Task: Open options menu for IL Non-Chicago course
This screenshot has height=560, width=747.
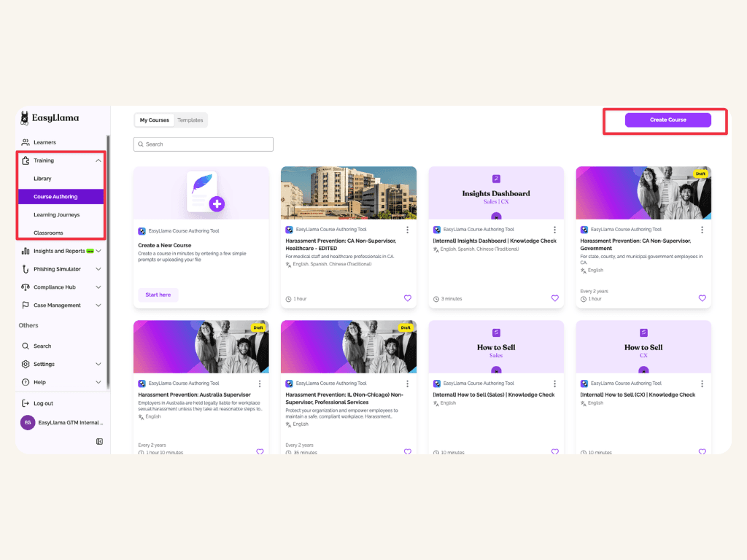Action: click(407, 384)
